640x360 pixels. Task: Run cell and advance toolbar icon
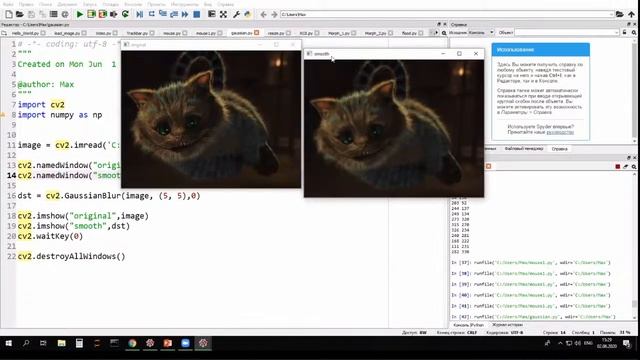click(x=102, y=14)
